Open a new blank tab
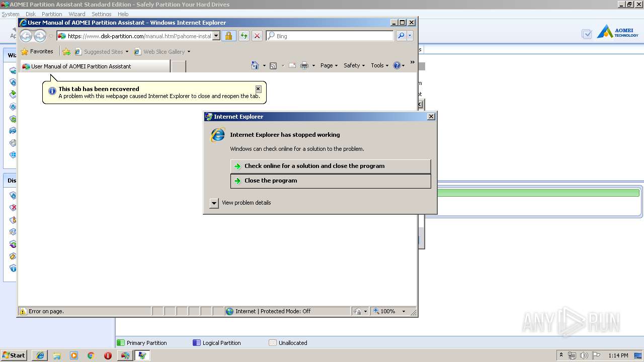The width and height of the screenshot is (644, 362). coord(179,66)
